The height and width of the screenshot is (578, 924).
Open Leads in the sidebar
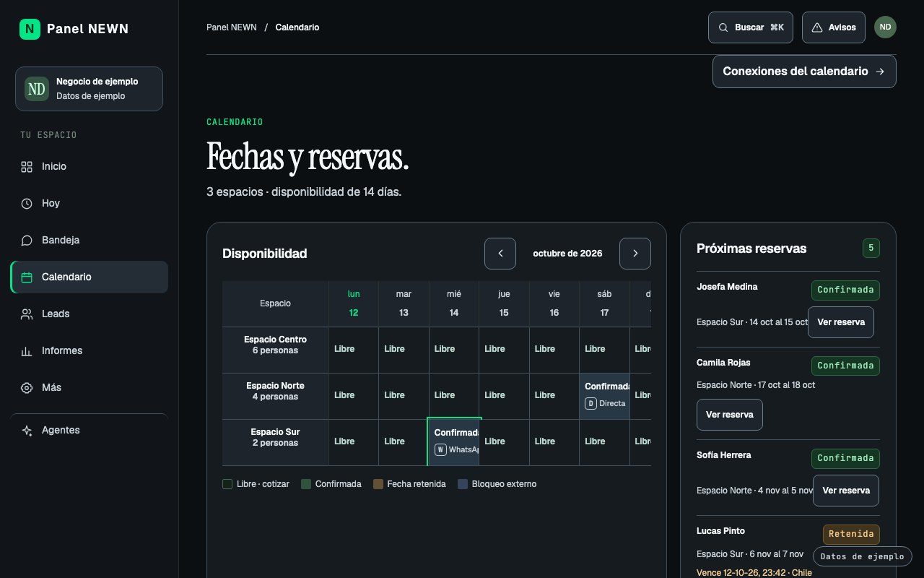click(x=90, y=314)
